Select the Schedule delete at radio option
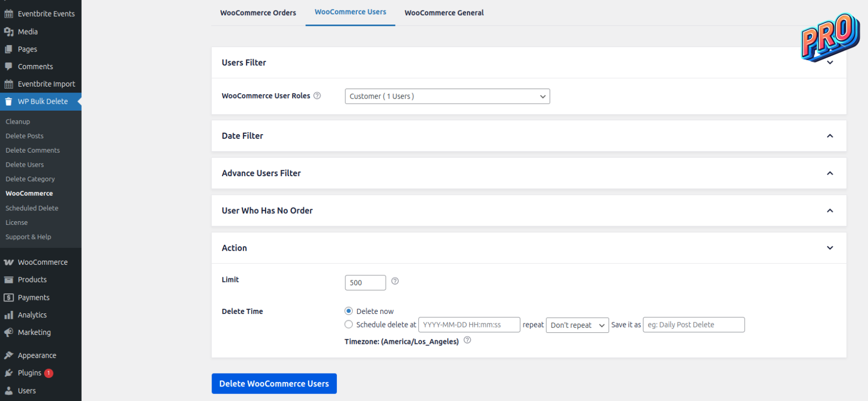This screenshot has height=401, width=868. point(349,324)
